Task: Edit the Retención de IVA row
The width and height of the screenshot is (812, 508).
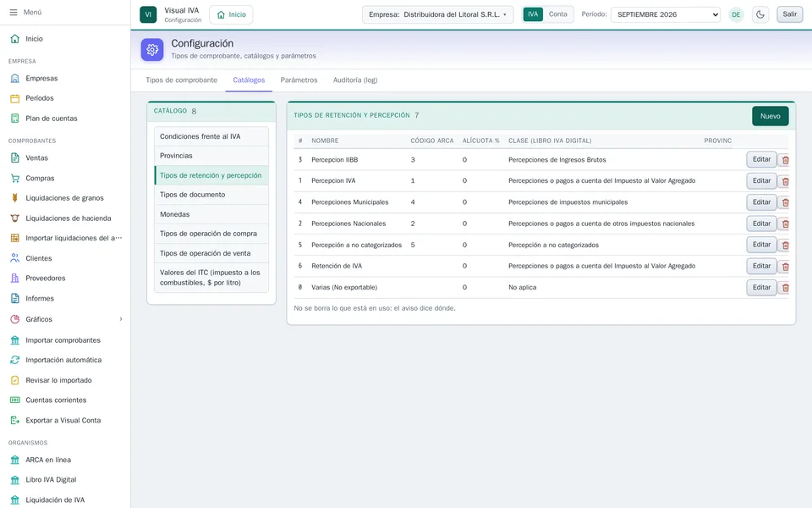Action: [761, 266]
